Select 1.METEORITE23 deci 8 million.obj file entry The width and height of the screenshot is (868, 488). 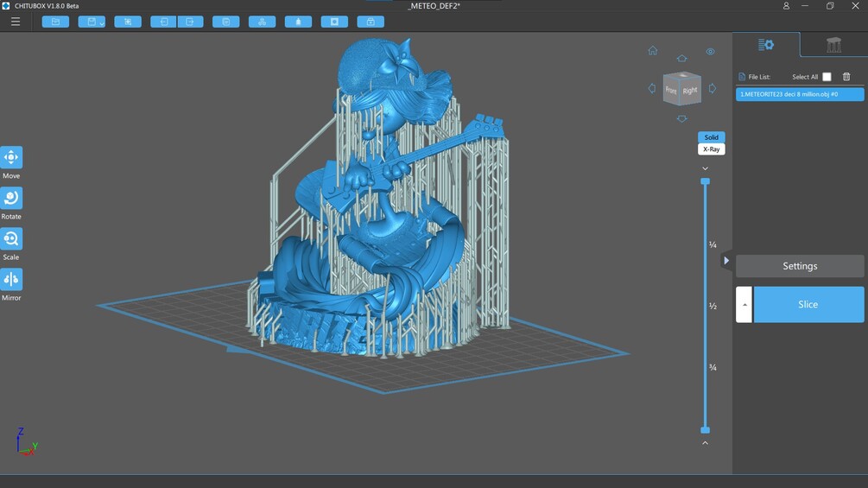800,94
